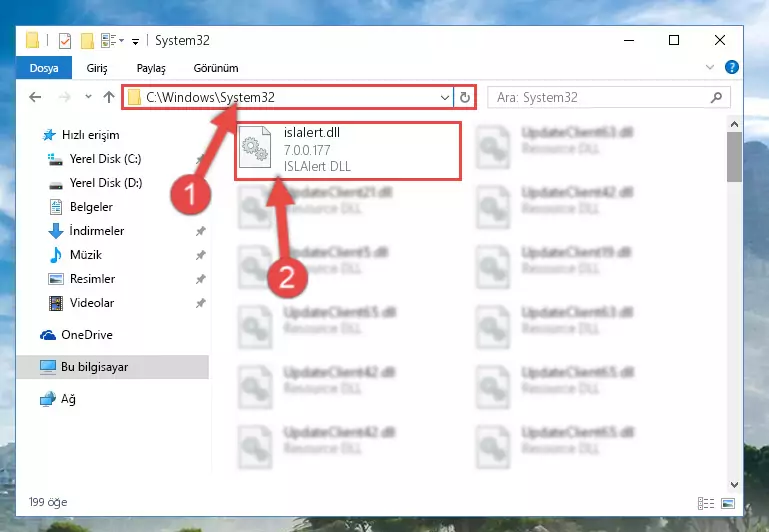Refresh the System32 folder view
The width and height of the screenshot is (769, 532).
(x=464, y=98)
